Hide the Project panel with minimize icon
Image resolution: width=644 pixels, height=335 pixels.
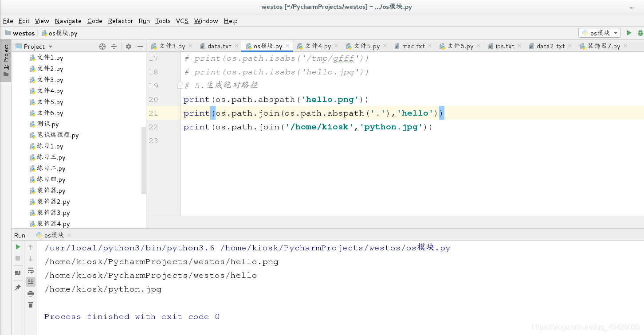tap(140, 47)
